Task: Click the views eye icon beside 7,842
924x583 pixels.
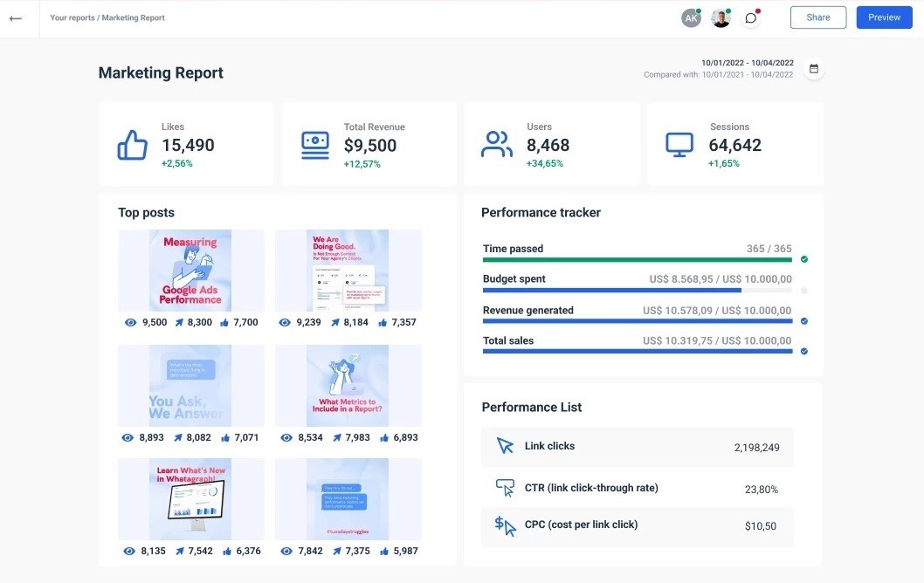Action: (x=286, y=552)
